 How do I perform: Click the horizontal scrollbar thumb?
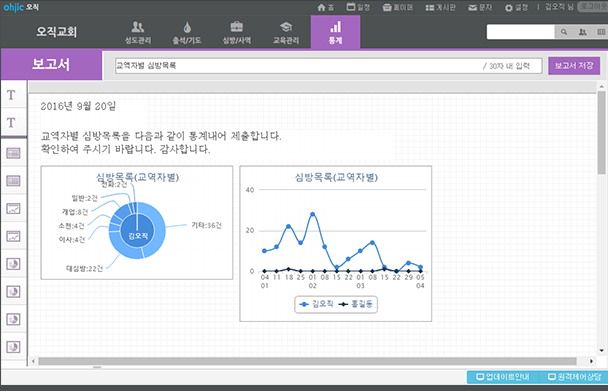pos(307,362)
